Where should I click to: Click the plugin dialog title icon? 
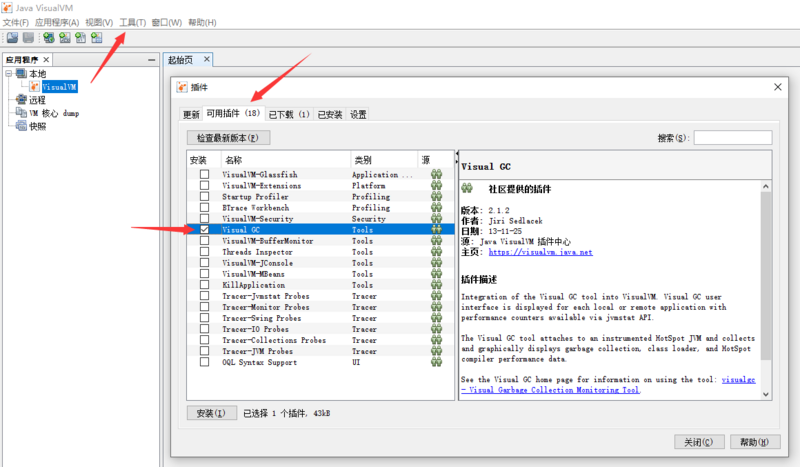click(182, 87)
